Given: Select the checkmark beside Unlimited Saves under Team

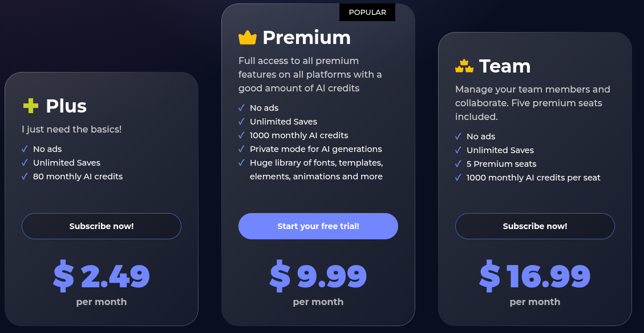Looking at the screenshot, I should 457,150.
